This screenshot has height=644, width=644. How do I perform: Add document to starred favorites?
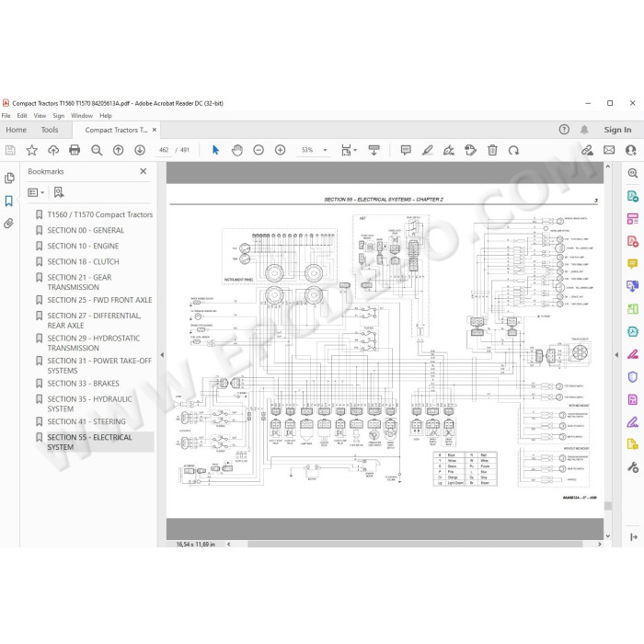coord(31,150)
